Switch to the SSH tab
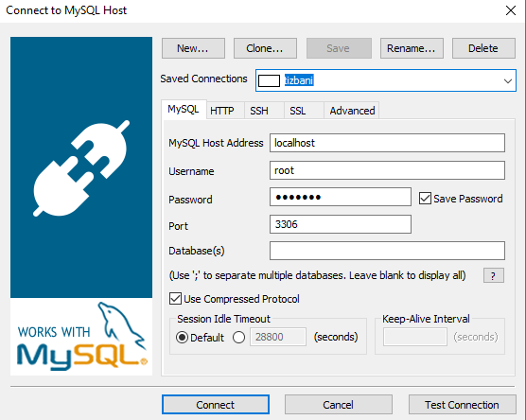Viewport: 526px width, 420px height. (x=259, y=111)
